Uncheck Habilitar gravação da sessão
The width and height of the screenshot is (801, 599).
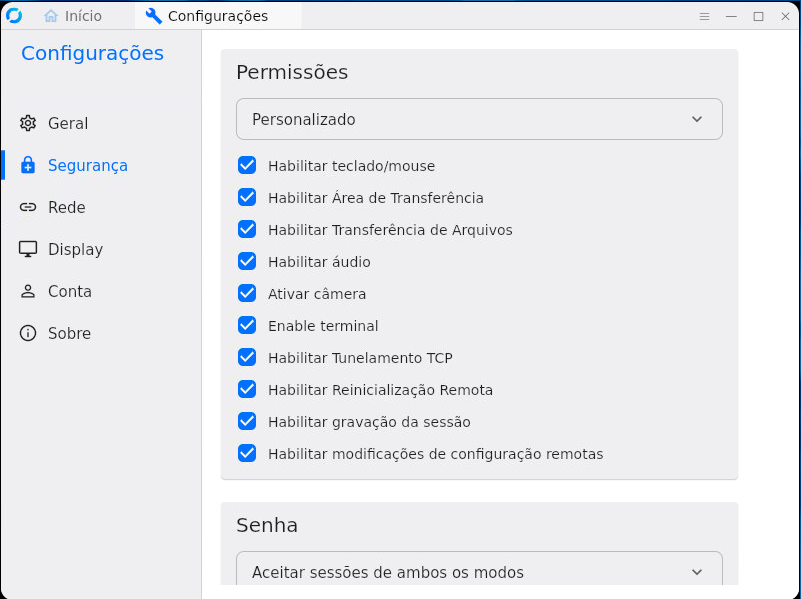tap(247, 421)
